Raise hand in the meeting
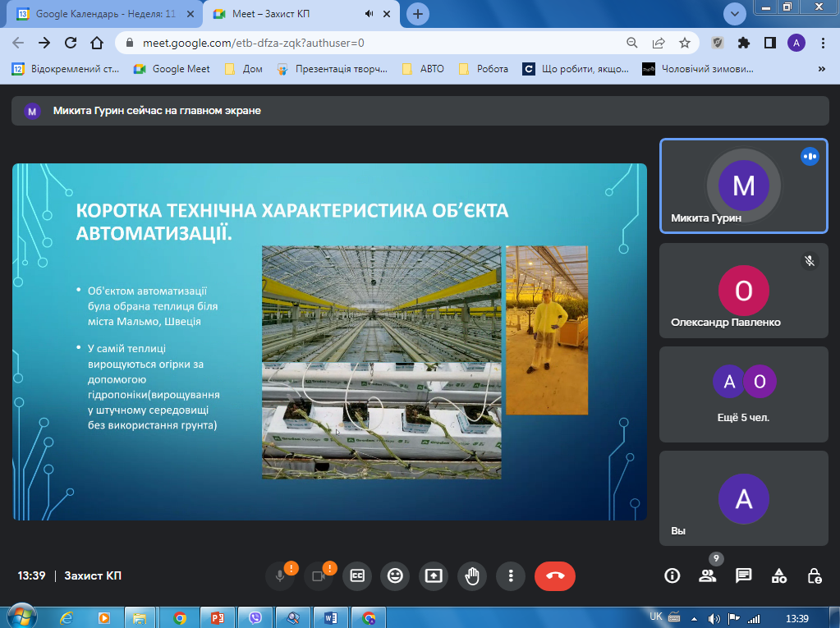Image resolution: width=840 pixels, height=628 pixels. click(x=471, y=575)
